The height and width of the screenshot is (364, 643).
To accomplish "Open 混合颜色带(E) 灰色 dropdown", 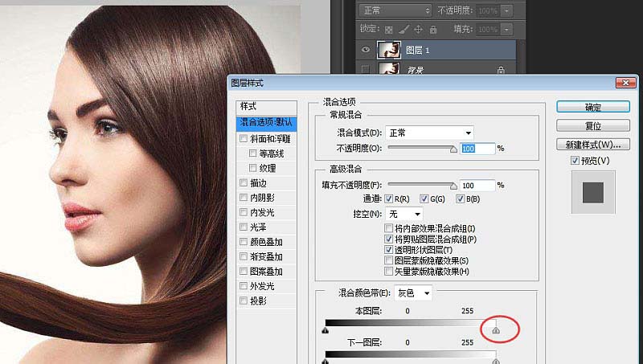I will coord(413,292).
